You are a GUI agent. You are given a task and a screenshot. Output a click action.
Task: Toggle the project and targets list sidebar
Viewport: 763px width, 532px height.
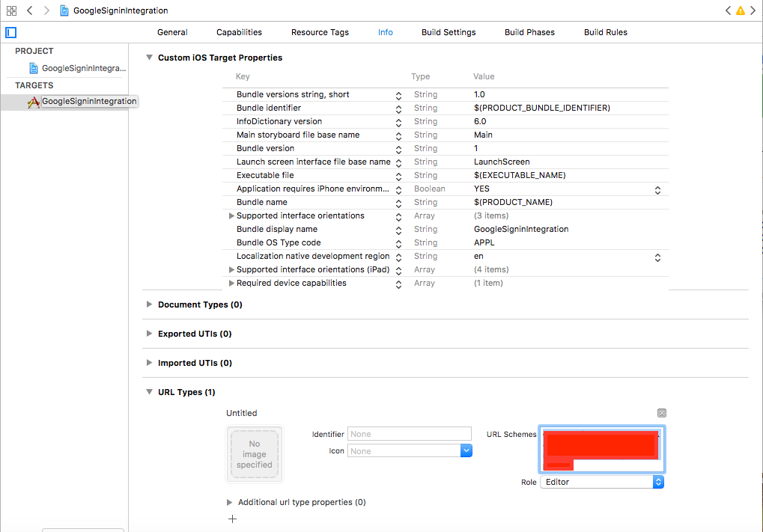10,32
